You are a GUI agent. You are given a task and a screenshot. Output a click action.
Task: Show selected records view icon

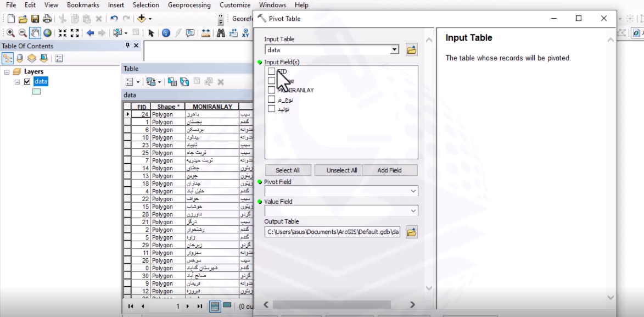227,306
